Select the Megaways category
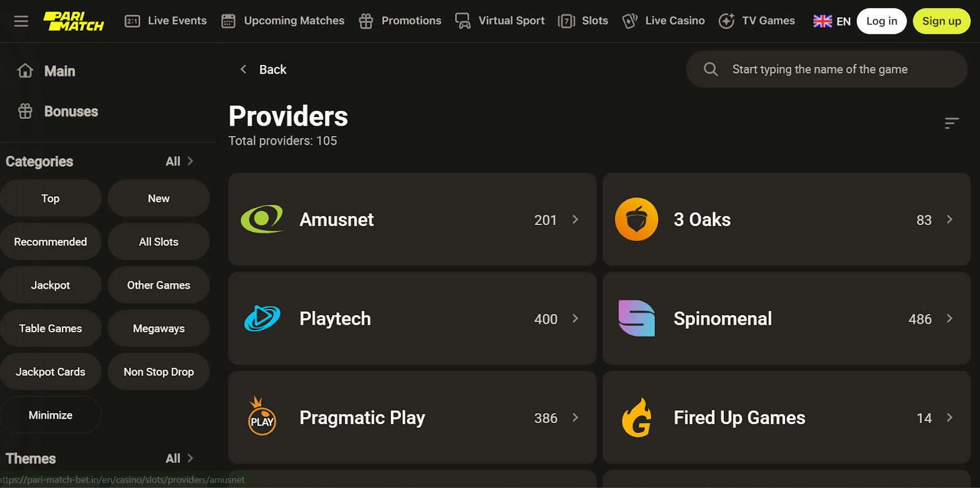Viewport: 980px width, 488px height. [159, 328]
